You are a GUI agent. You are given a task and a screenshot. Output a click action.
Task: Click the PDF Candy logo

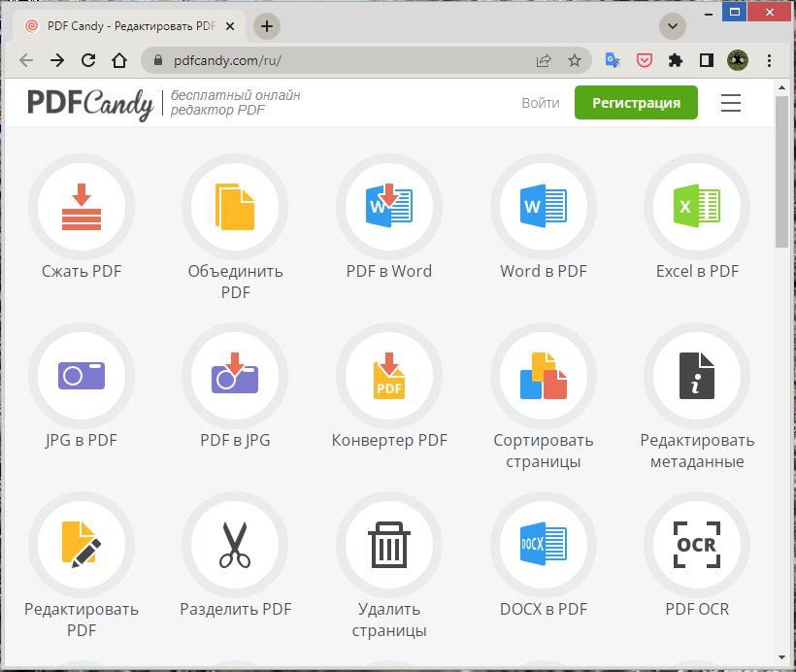coord(90,104)
